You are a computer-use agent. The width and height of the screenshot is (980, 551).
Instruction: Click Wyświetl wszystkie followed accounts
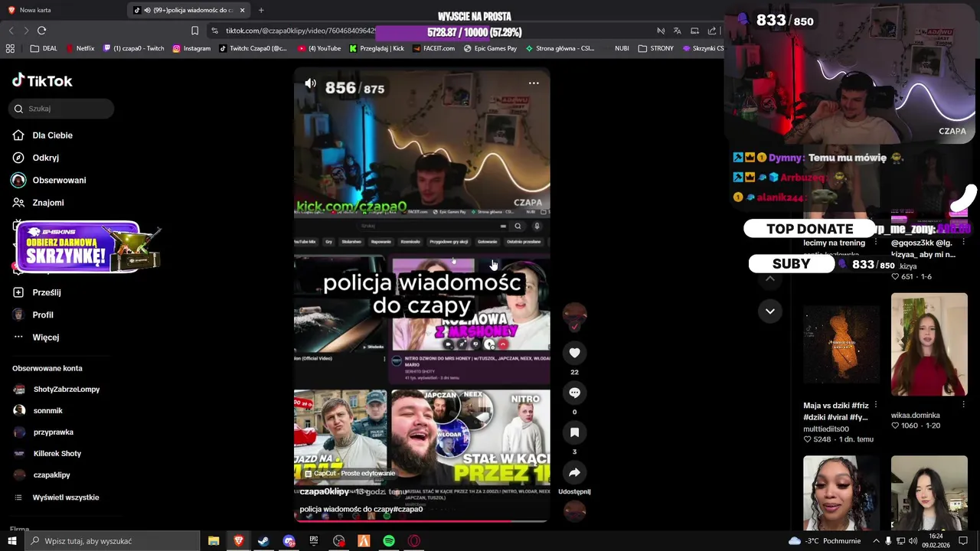point(65,497)
